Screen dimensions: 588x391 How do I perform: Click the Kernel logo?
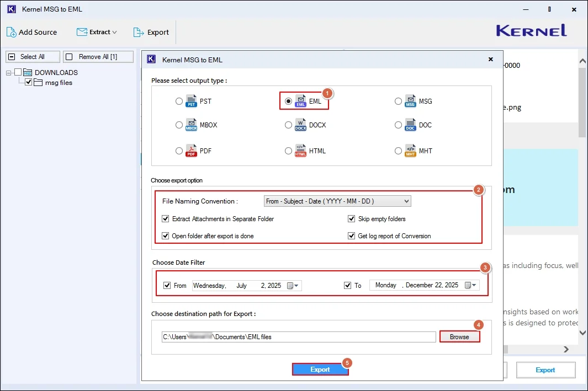coord(530,31)
